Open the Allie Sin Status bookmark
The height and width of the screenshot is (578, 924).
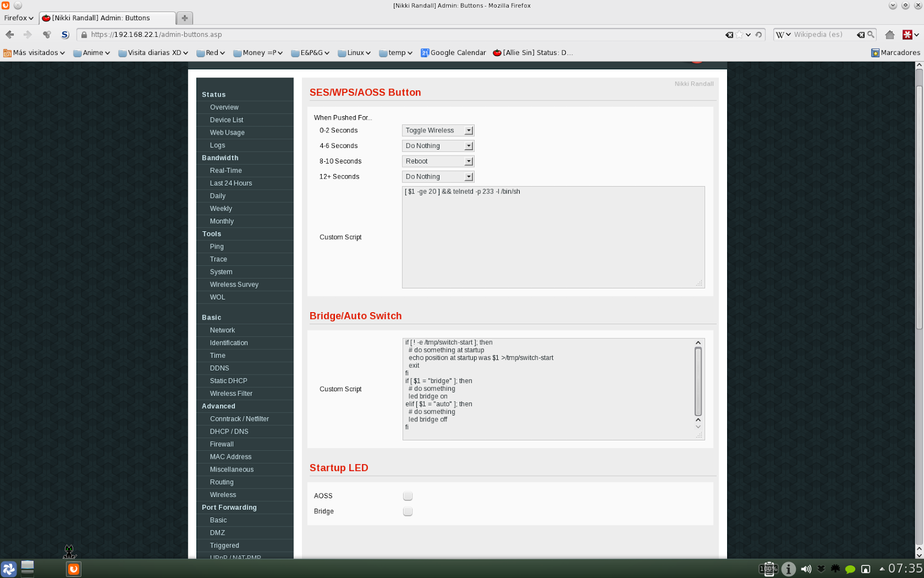[x=533, y=53]
